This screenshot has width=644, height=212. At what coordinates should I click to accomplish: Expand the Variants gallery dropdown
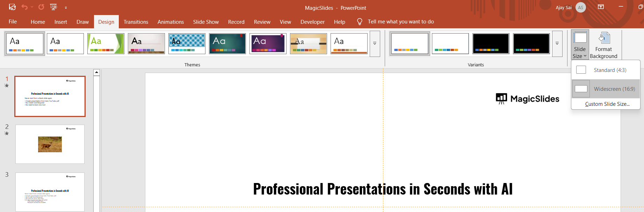[557, 44]
